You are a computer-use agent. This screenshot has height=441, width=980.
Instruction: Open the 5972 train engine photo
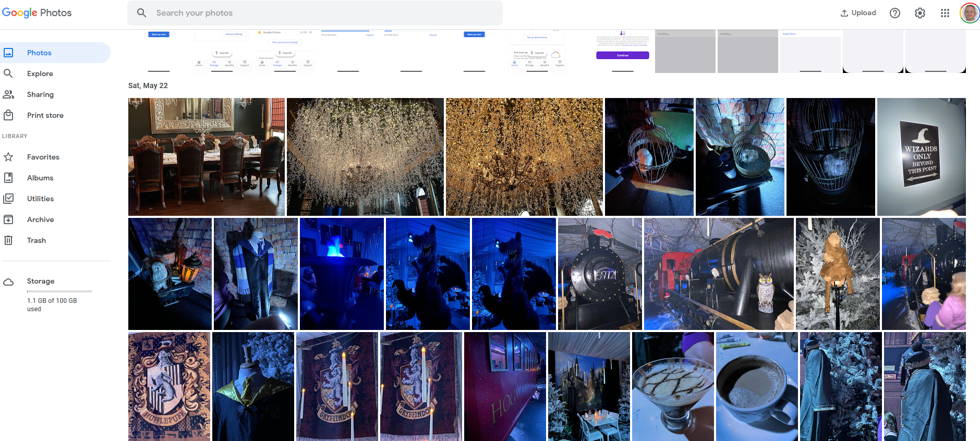coord(600,274)
